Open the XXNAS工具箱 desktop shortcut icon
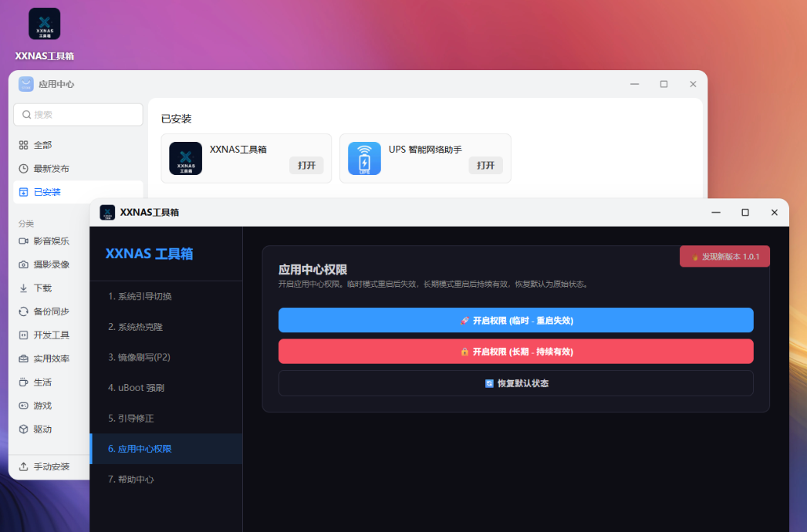807x532 pixels. pos(44,24)
